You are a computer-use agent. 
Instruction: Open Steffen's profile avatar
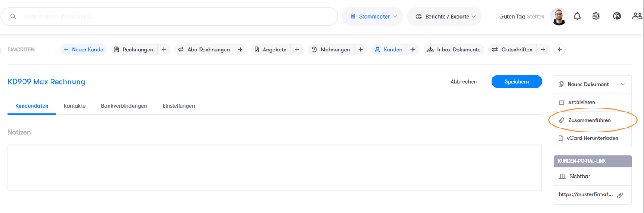pyautogui.click(x=558, y=16)
